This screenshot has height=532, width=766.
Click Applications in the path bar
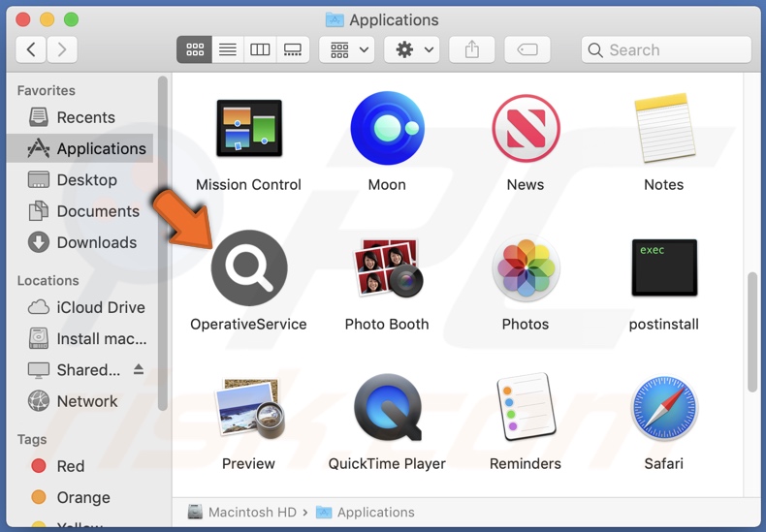click(x=366, y=512)
